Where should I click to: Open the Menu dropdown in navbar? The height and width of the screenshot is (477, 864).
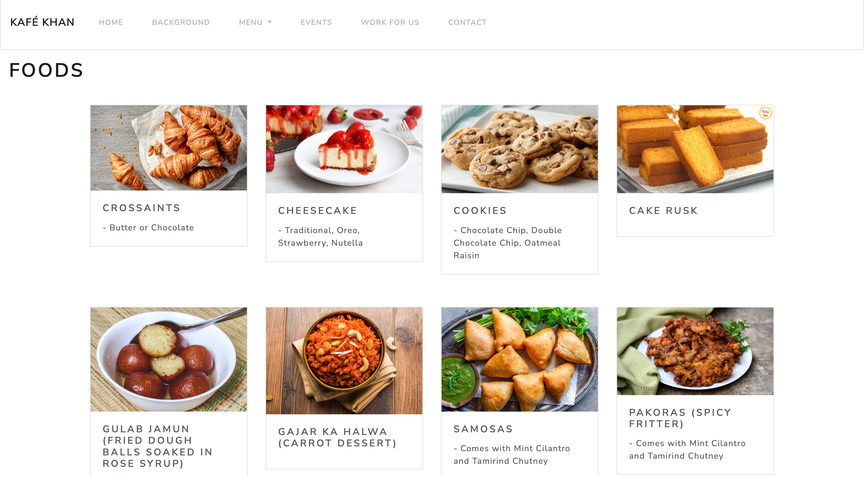(255, 23)
